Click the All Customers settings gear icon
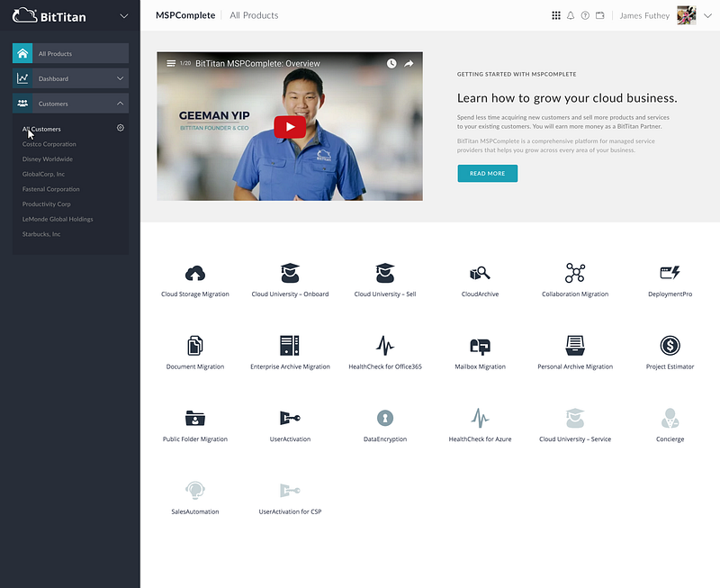 [121, 128]
